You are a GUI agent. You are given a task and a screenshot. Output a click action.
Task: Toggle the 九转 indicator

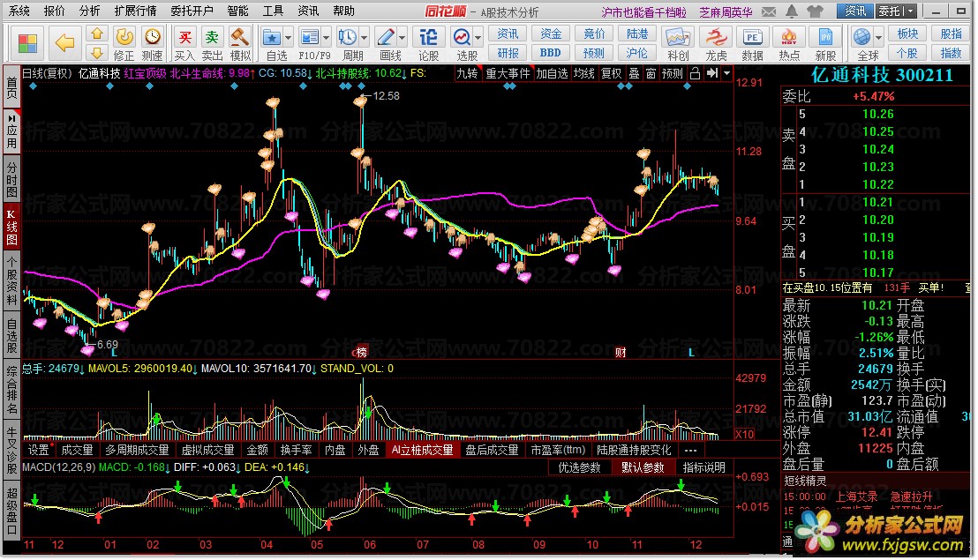pyautogui.click(x=467, y=73)
